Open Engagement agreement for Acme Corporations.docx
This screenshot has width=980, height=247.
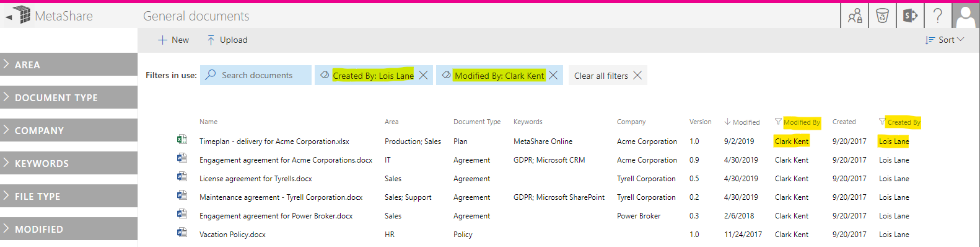coord(286,160)
